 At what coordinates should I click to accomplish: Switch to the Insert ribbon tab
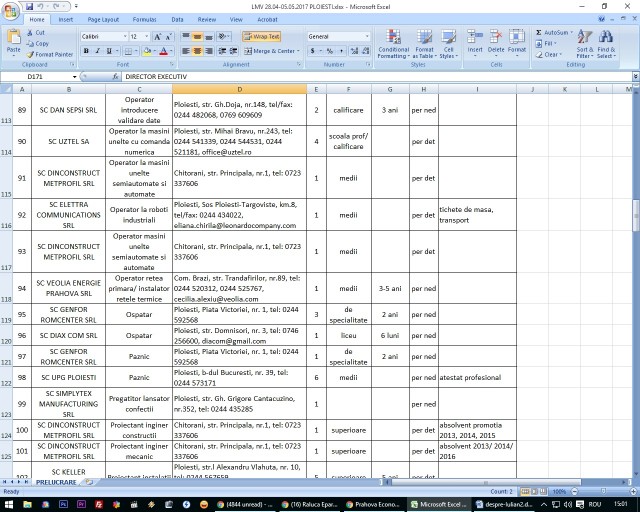(65, 20)
